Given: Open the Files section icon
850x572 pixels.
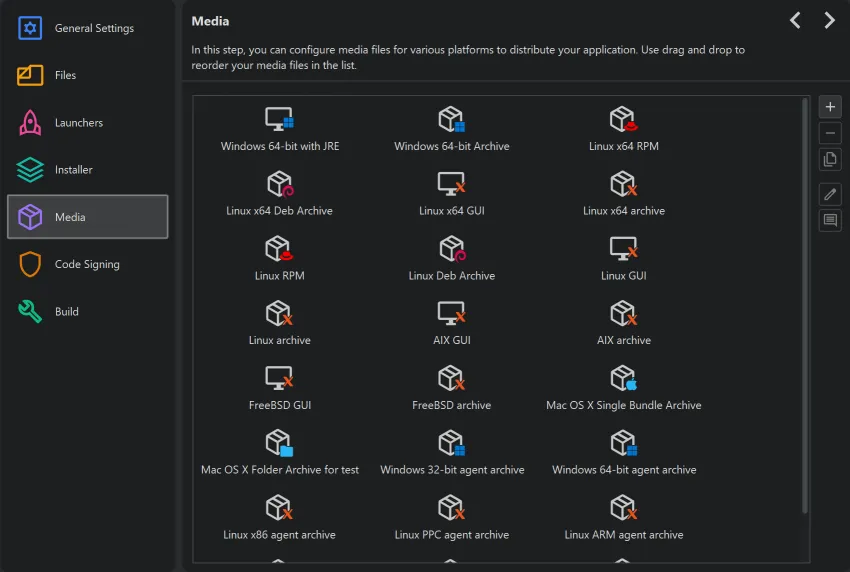Looking at the screenshot, I should pos(30,75).
